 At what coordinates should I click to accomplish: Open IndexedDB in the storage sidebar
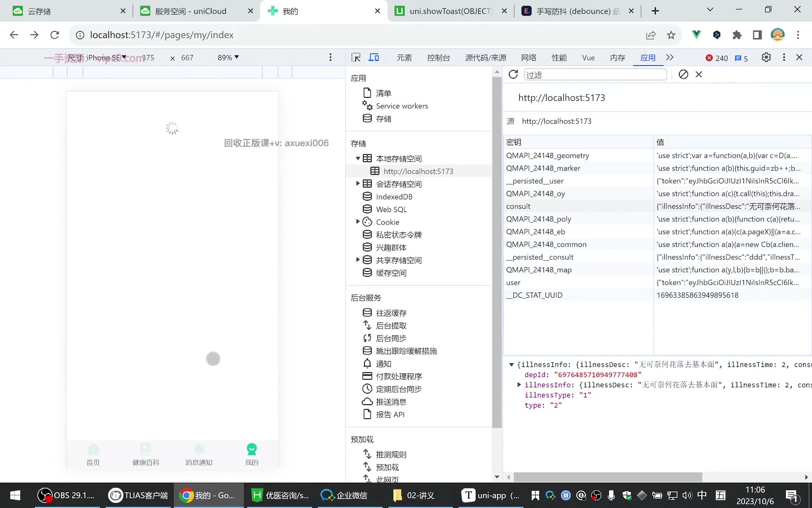394,196
